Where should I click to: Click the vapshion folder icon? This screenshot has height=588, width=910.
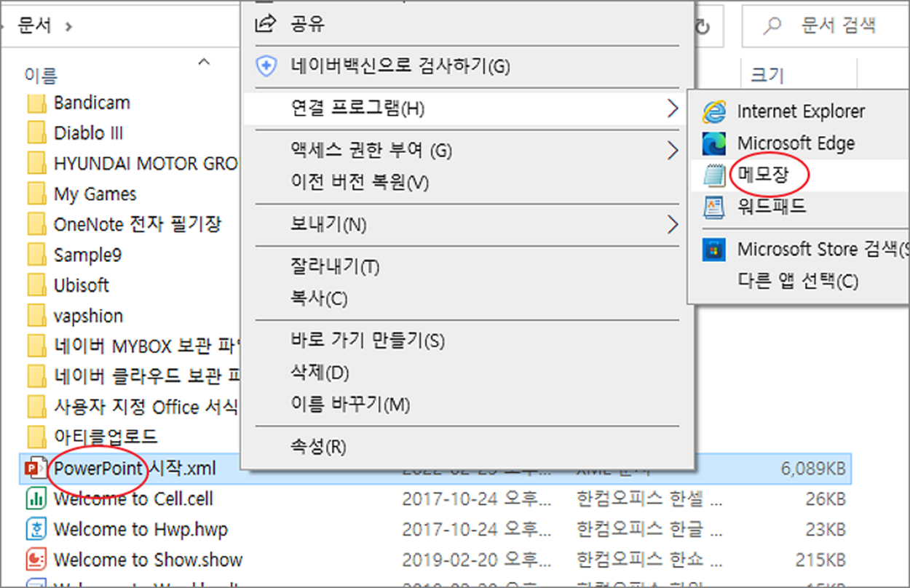[36, 317]
